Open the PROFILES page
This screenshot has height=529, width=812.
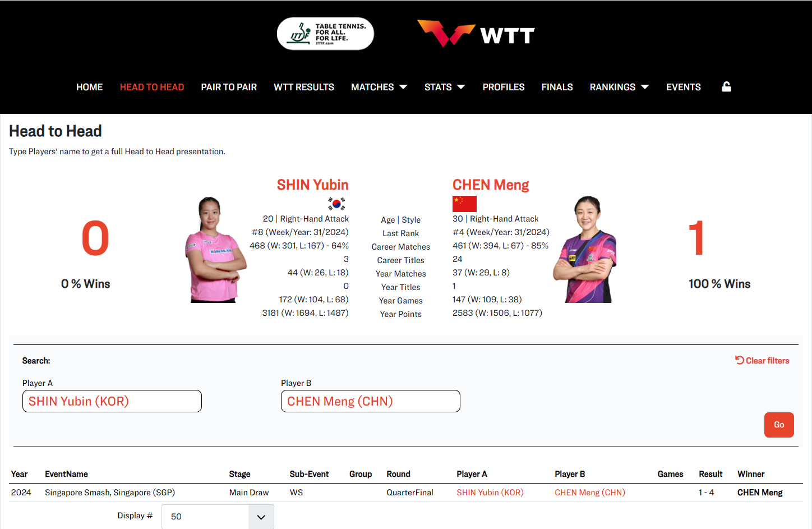click(x=504, y=87)
